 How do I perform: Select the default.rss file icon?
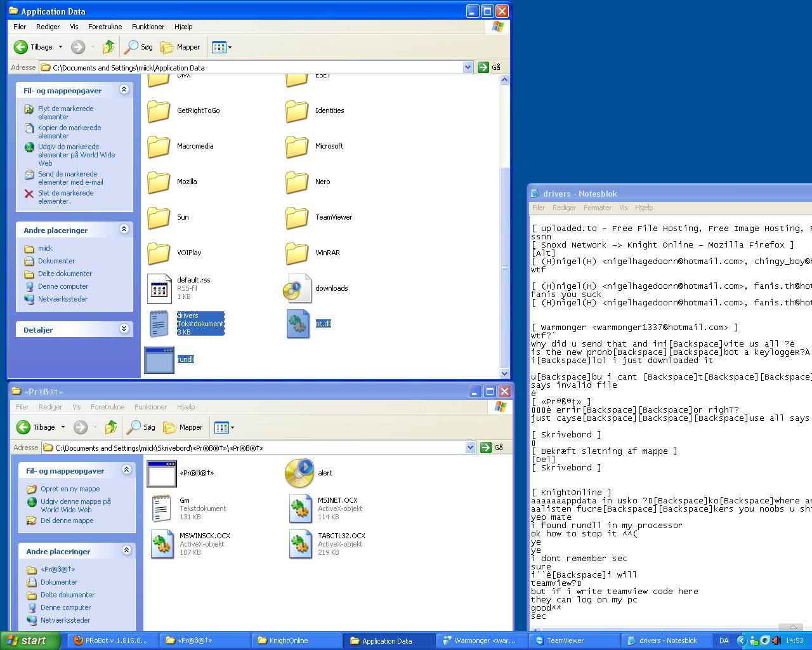(159, 288)
